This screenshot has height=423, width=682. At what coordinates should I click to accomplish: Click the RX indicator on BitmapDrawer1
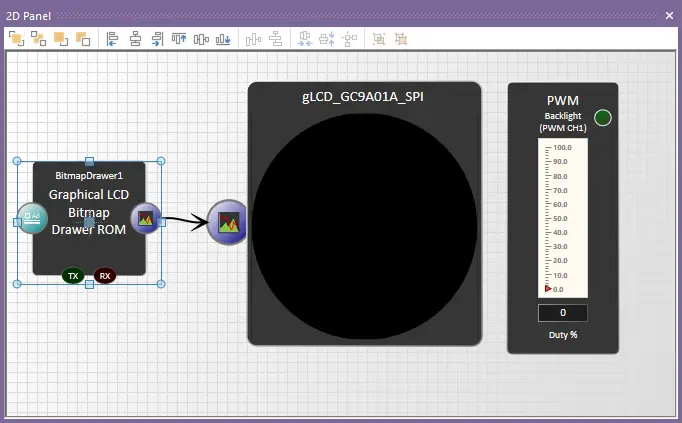coord(105,275)
